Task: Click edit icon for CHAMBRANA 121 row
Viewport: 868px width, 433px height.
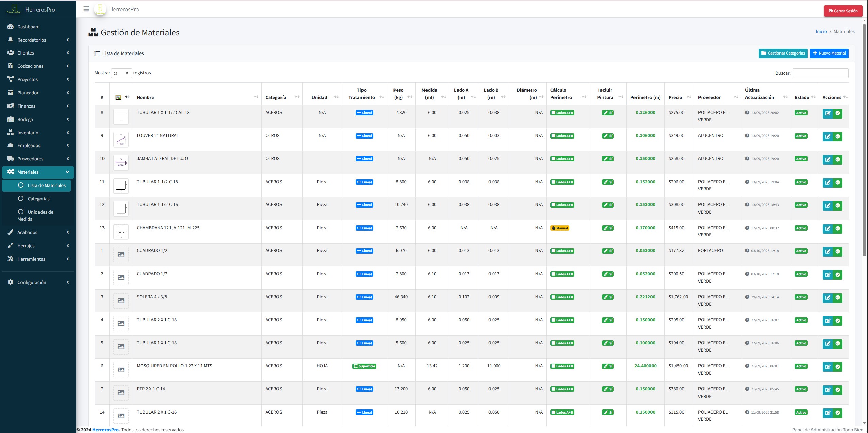Action: 827,229
